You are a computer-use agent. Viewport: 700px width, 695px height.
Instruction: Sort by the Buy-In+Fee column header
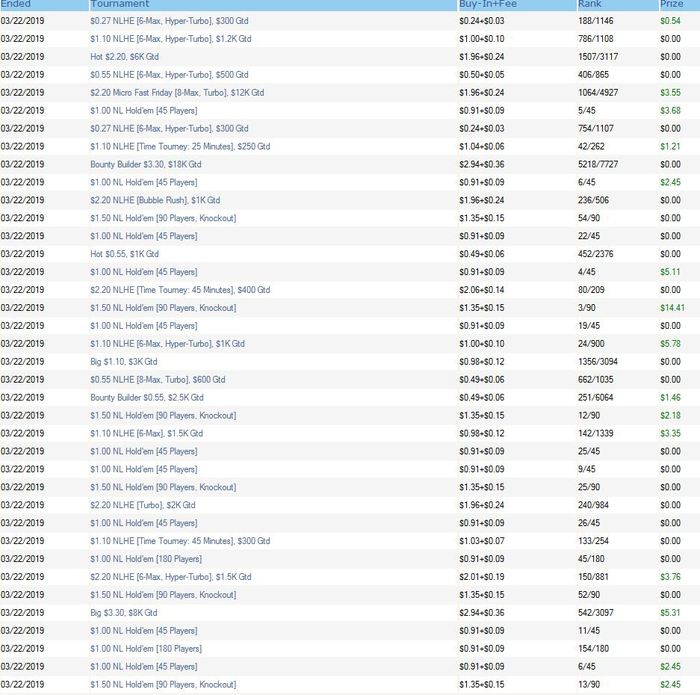(x=488, y=4)
